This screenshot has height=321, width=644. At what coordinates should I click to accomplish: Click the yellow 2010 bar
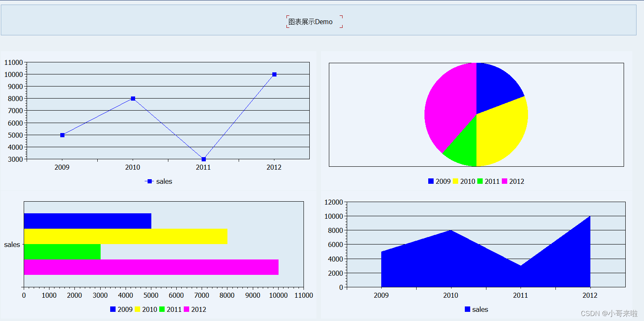(x=125, y=237)
